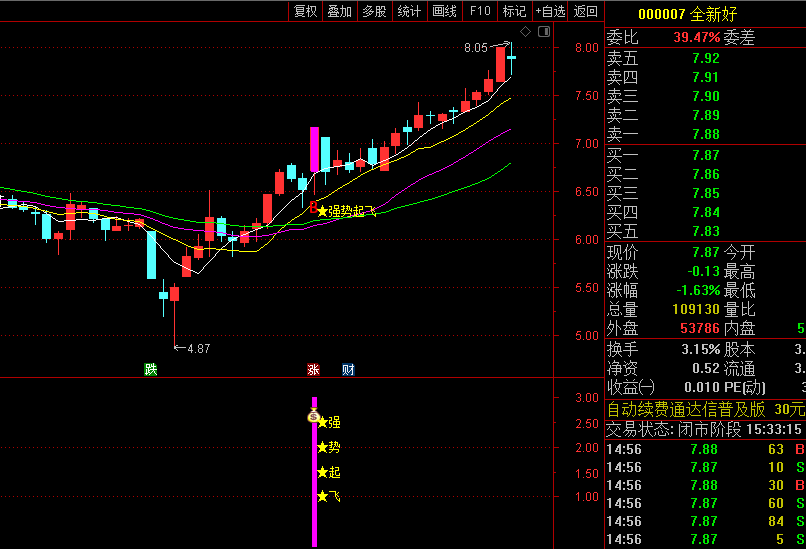Click the 净资 value 0.52
Screen dimensions: 806x549
tap(706, 369)
